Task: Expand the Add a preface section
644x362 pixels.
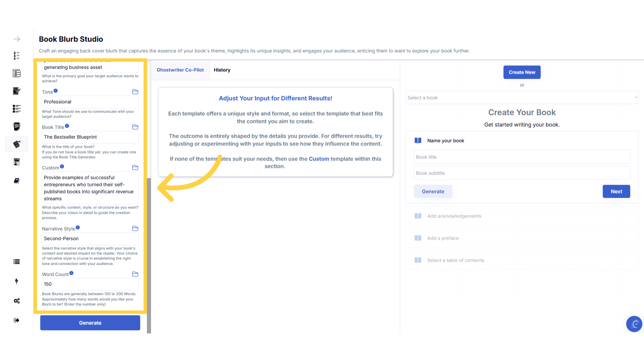Action: [443, 238]
